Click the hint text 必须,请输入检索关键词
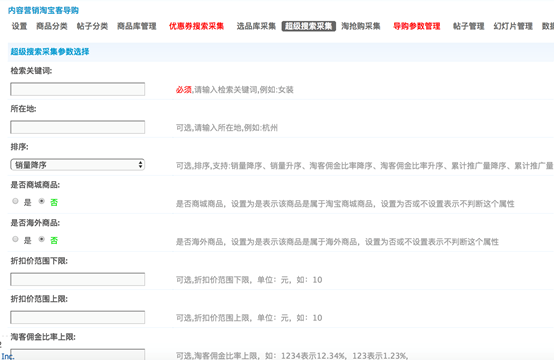Image resolution: width=555 pixels, height=361 pixels. [235, 90]
